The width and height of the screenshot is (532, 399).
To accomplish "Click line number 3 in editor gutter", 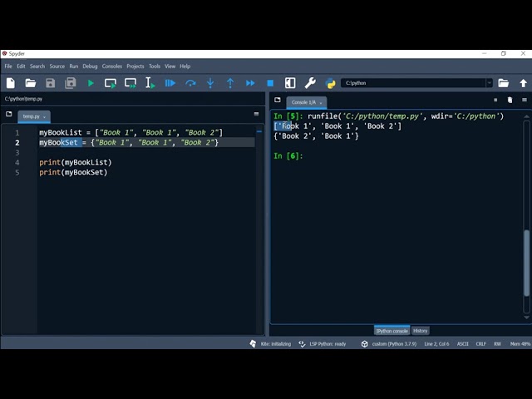I will [17, 153].
